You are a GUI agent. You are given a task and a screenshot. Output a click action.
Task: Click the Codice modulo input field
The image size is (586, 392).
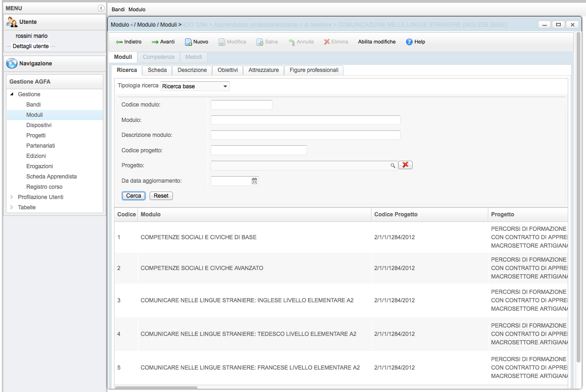coord(241,105)
